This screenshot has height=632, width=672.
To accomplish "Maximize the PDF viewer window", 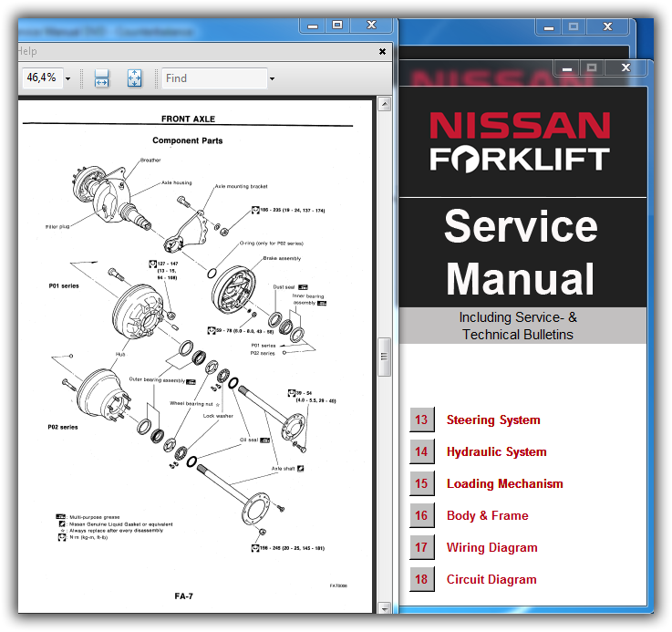I will (337, 26).
